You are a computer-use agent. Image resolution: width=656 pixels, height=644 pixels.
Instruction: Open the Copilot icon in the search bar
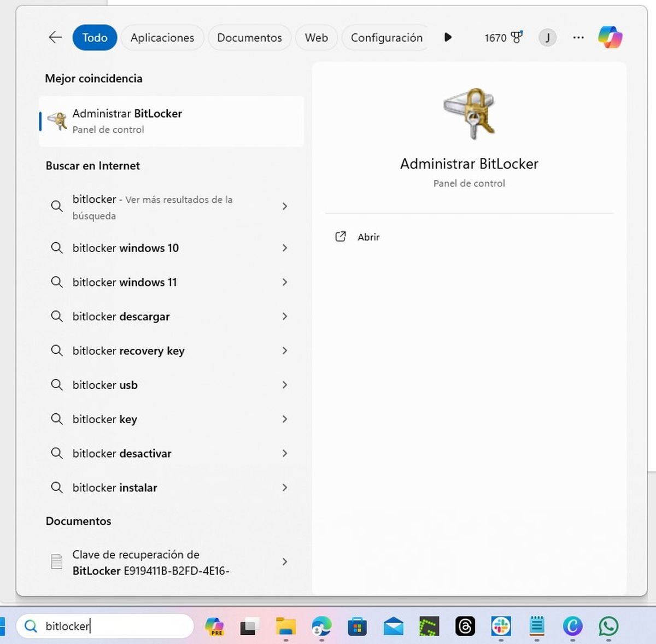[x=611, y=37]
